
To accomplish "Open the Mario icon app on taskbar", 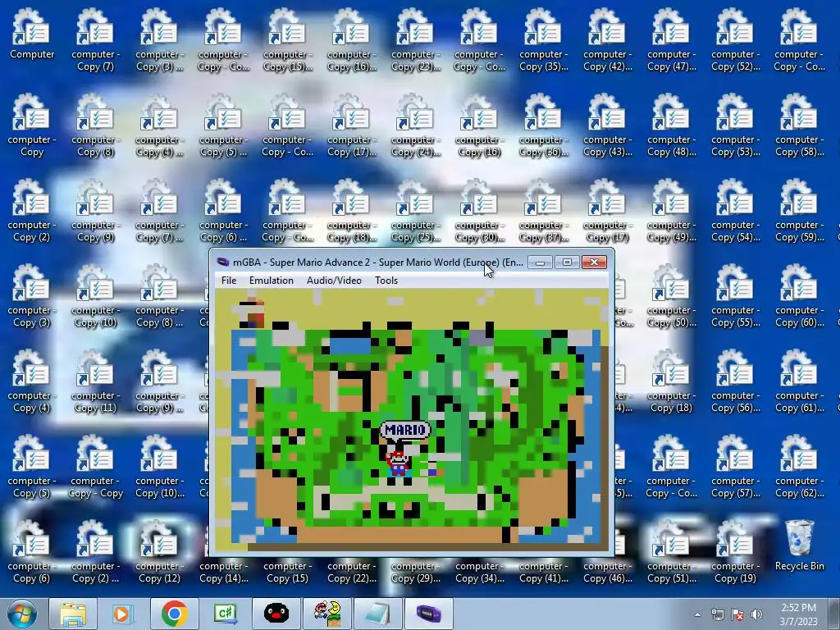I will [326, 614].
